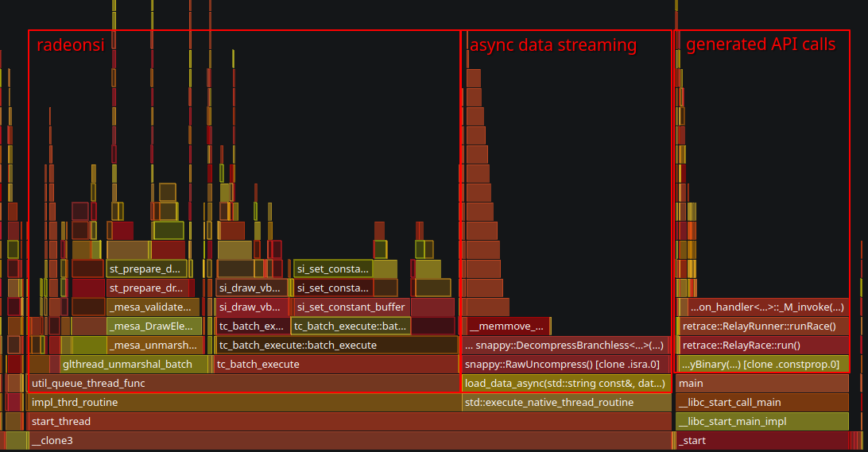Click the si_set_constant_buffer frame
Screen dimensions: 868x452
(351, 307)
